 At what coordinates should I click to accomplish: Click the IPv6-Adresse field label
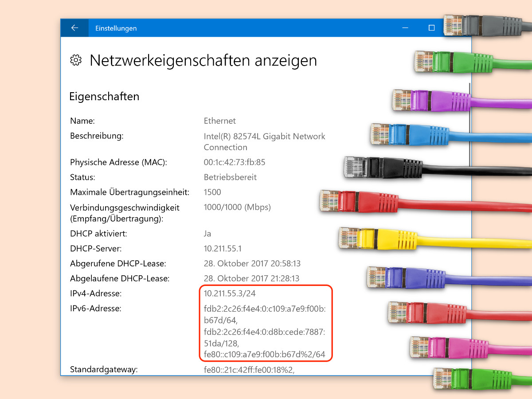tap(96, 308)
